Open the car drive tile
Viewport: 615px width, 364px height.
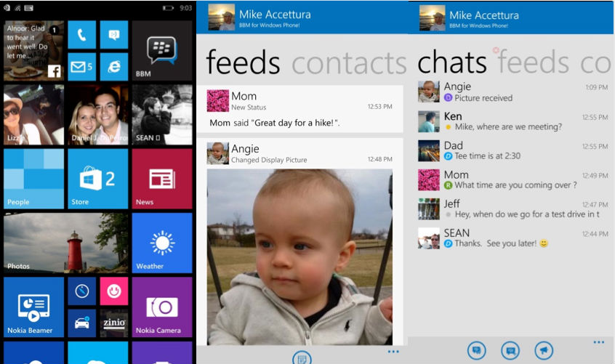pyautogui.click(x=82, y=323)
